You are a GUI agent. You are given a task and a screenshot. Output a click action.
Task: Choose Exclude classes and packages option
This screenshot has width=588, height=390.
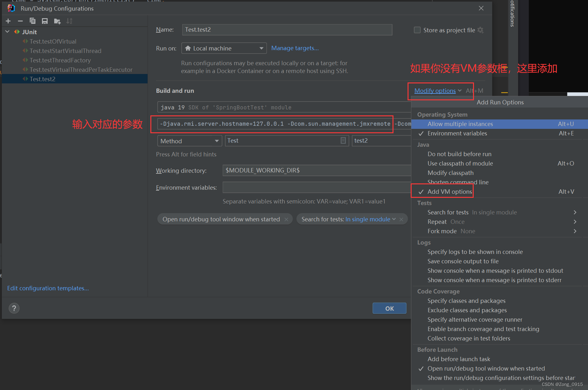click(x=499, y=310)
